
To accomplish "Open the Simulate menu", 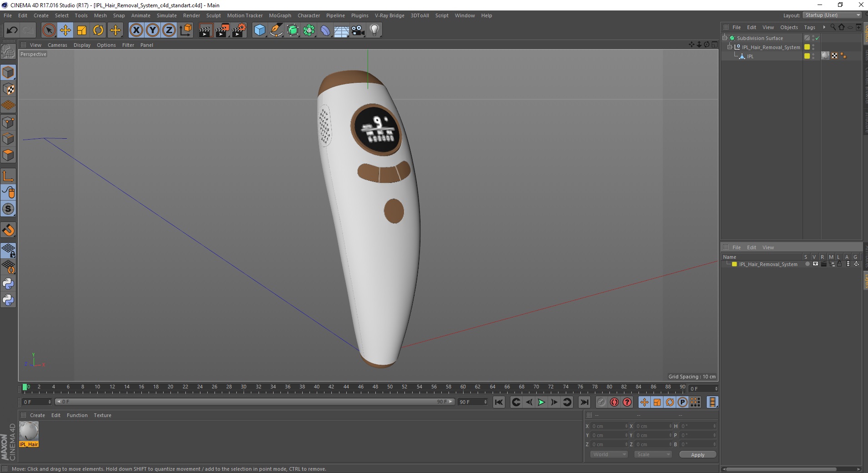I will (166, 15).
